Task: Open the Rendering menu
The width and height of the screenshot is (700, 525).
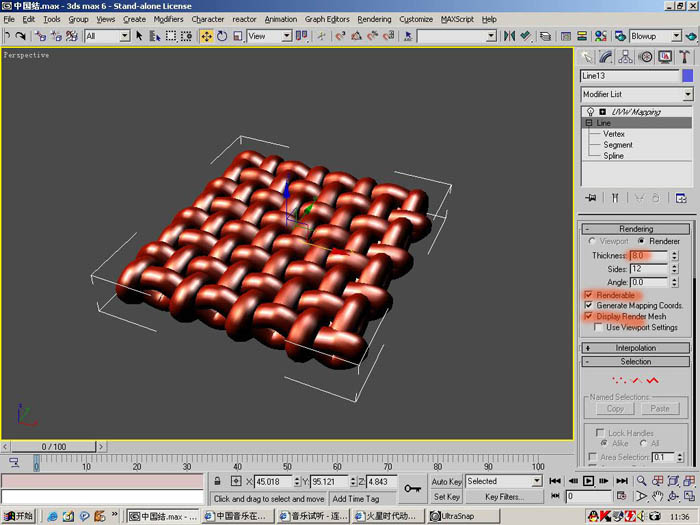Action: click(374, 19)
